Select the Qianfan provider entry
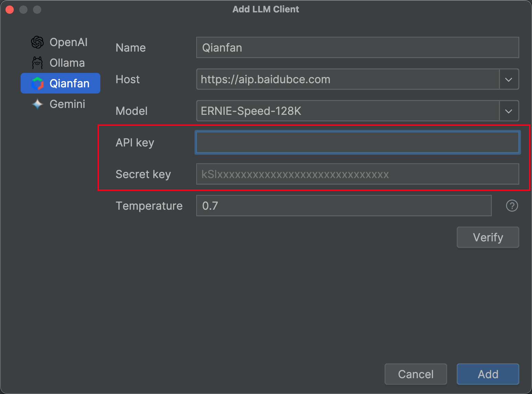532x394 pixels. coord(60,83)
